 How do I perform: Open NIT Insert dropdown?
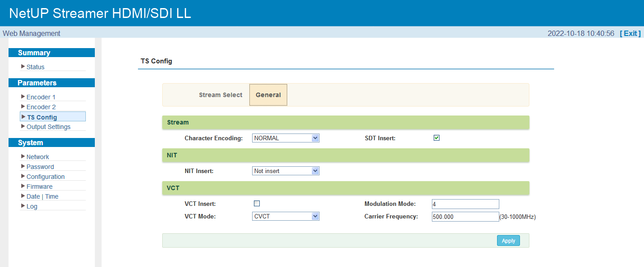coord(286,171)
